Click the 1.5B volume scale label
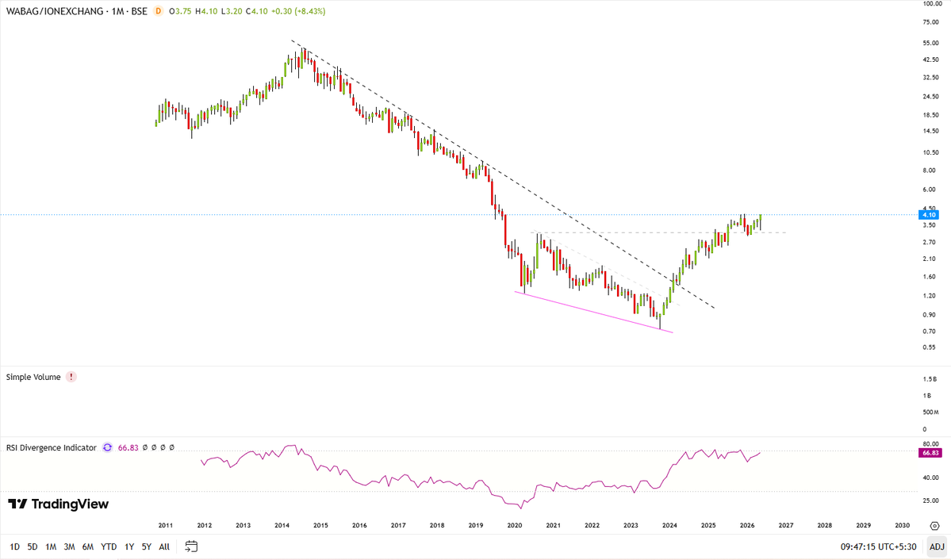Image resolution: width=951 pixels, height=560 pixels. [930, 379]
